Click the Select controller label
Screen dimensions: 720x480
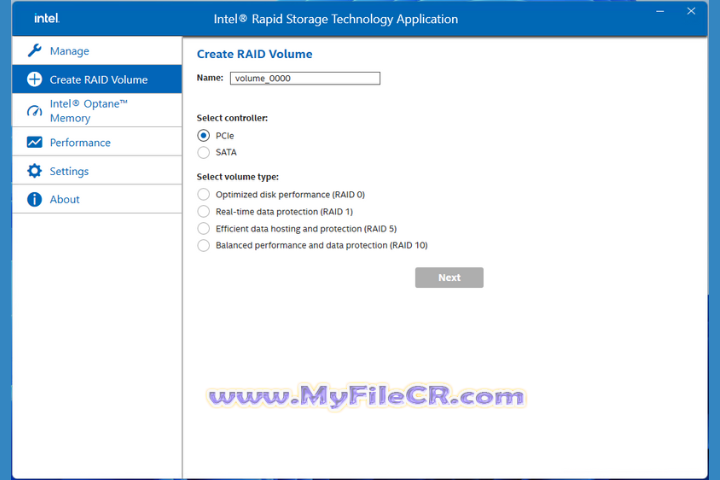pos(232,118)
